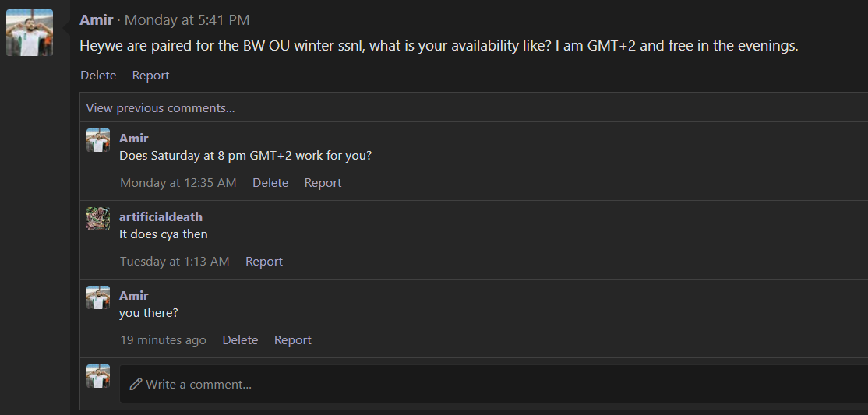Expand View previous comments

point(161,108)
